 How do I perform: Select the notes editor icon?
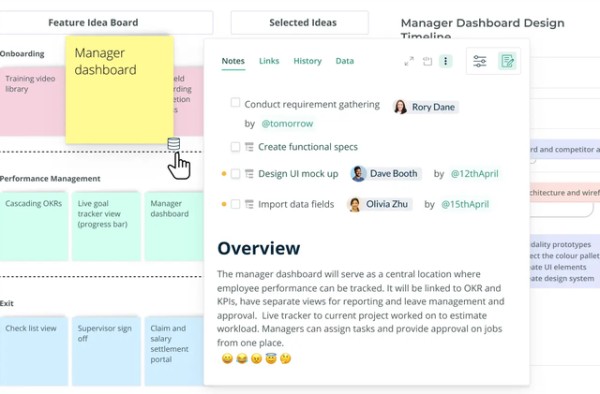coord(507,61)
